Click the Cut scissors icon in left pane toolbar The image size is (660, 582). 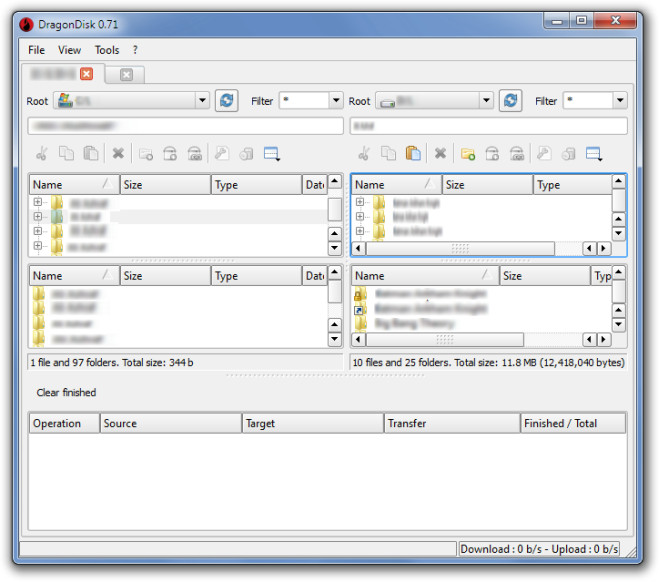[42, 154]
